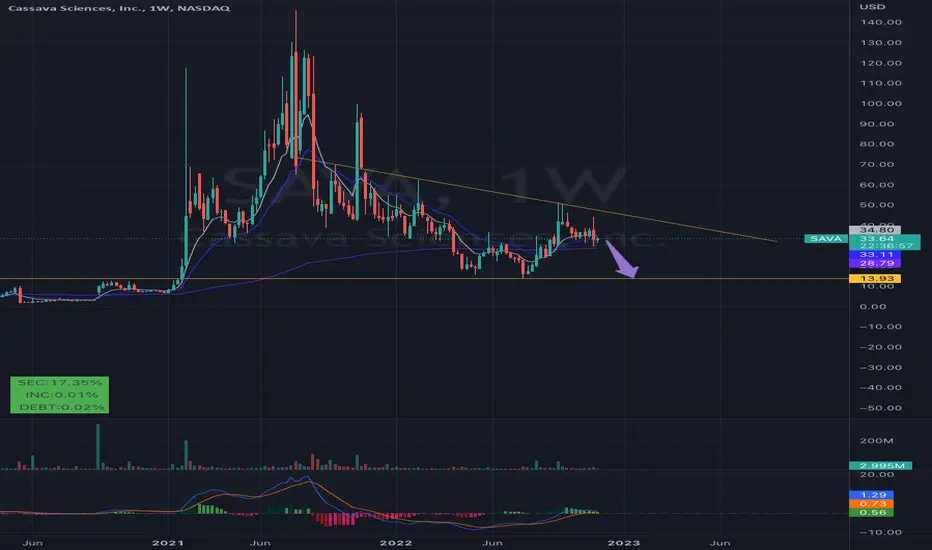Click the 34.80 gray price tag
The width and height of the screenshot is (932, 550).
click(x=876, y=230)
